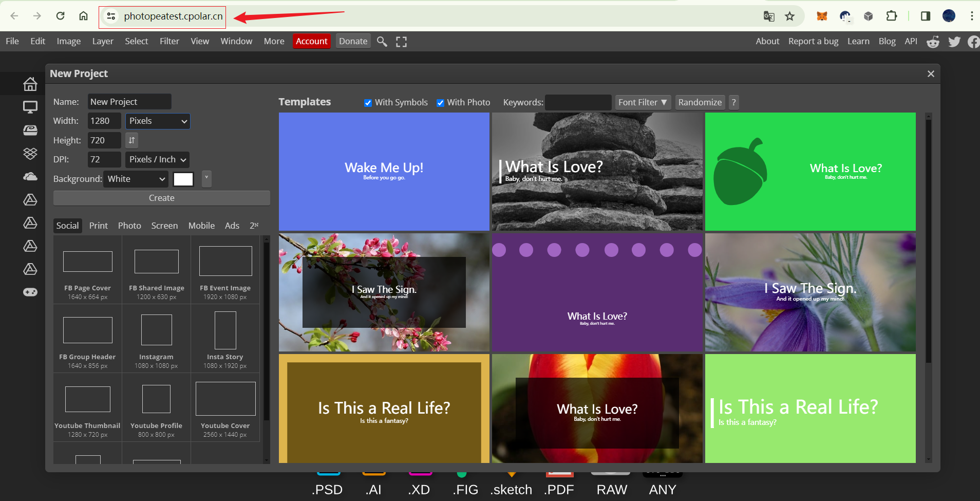
Task: Open the Background White dropdown
Action: 136,179
